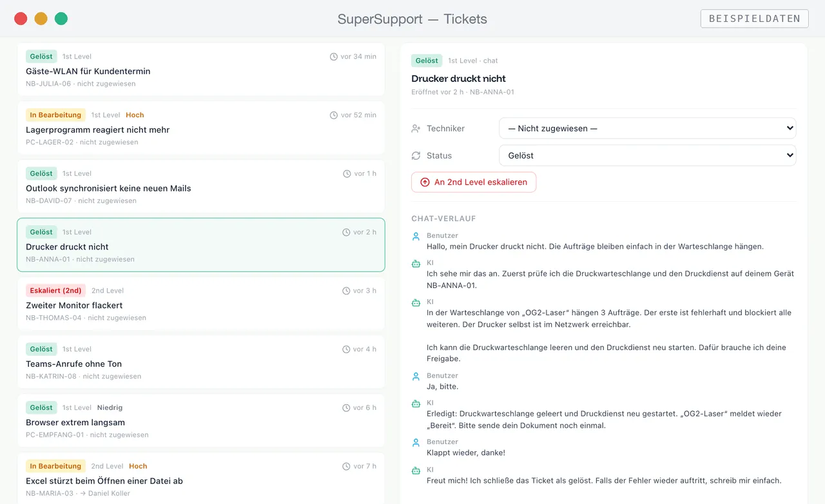Escalate ticket with 'An 2nd Level eskalieren'
The height and width of the screenshot is (504, 825).
(x=474, y=182)
